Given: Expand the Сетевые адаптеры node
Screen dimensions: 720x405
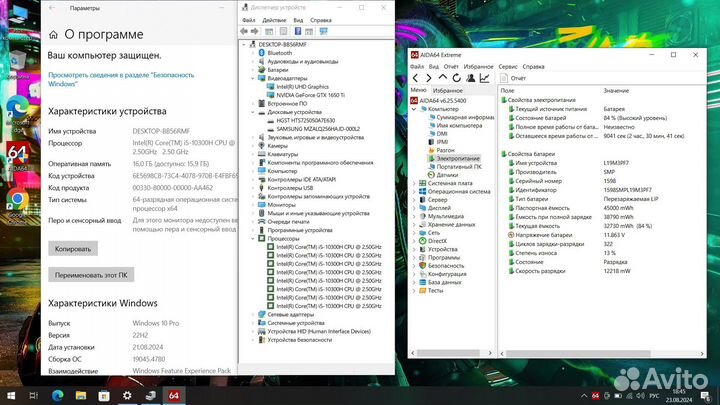Looking at the screenshot, I should pos(253,315).
